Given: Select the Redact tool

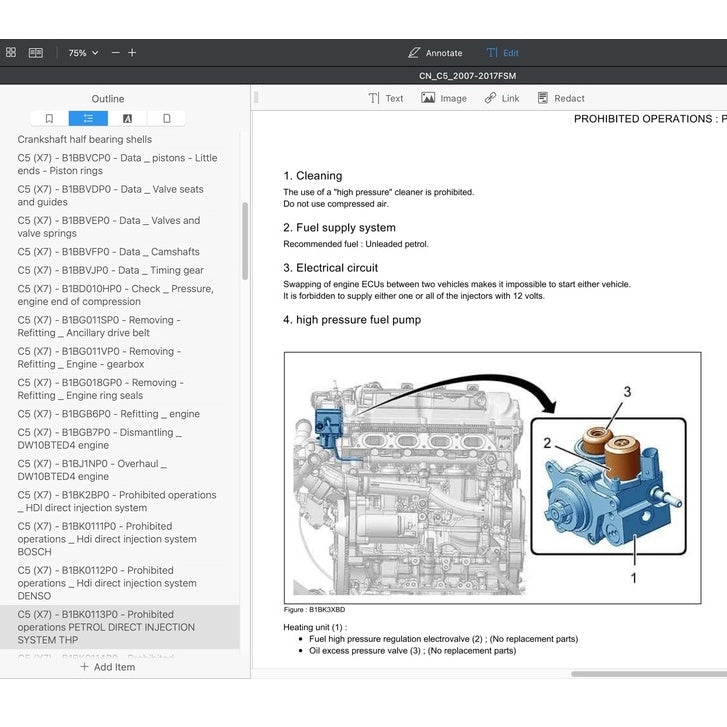Looking at the screenshot, I should pyautogui.click(x=561, y=98).
